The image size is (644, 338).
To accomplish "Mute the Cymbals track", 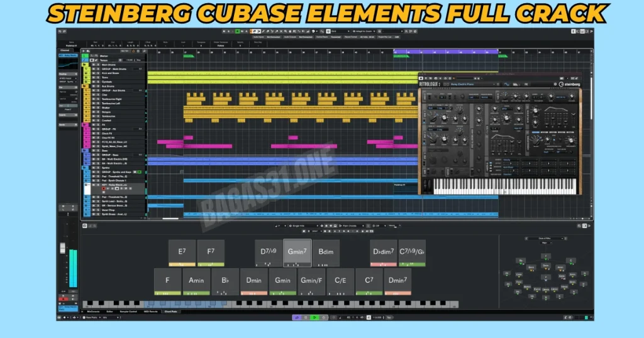I will 94,82.
